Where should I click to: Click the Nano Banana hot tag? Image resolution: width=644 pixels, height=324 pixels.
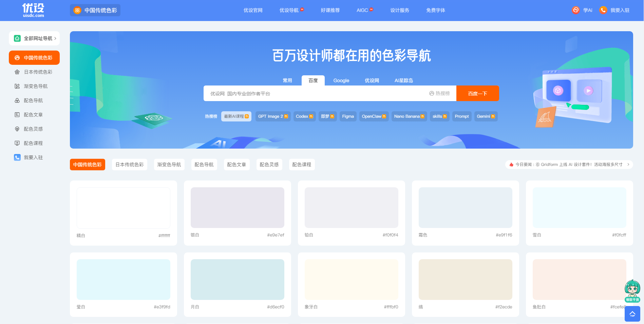409,116
